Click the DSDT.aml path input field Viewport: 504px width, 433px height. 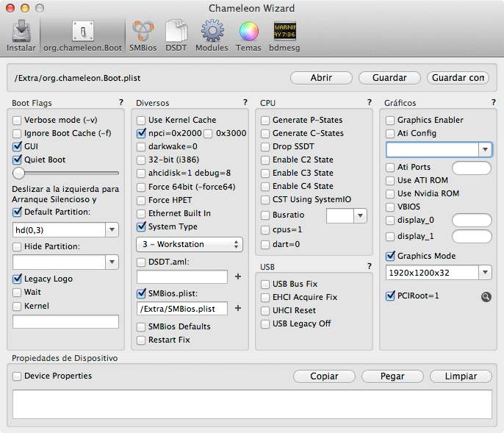click(182, 276)
